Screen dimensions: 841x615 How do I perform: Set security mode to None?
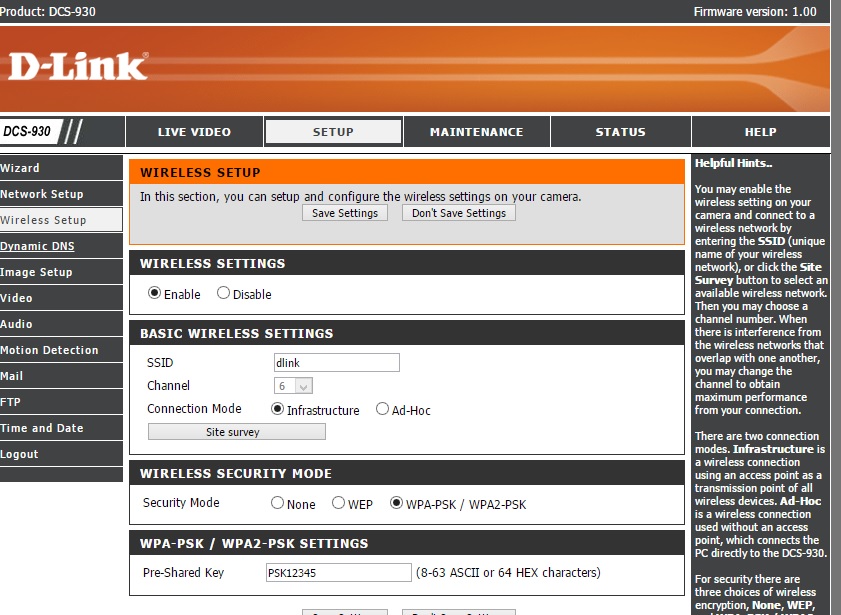click(277, 502)
